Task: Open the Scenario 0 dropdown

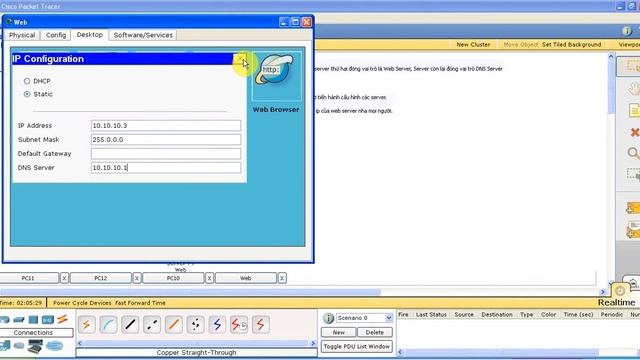Action: [x=364, y=318]
